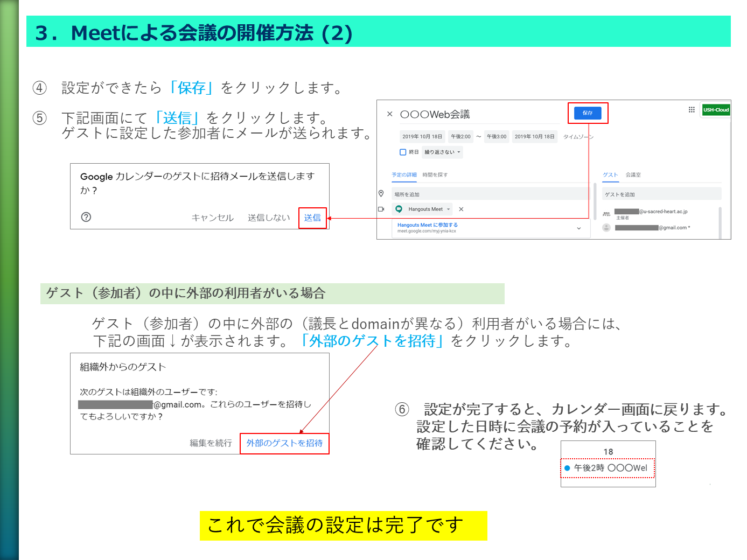Click the guest list vertical scrollbar
747x560 pixels.
click(x=720, y=222)
